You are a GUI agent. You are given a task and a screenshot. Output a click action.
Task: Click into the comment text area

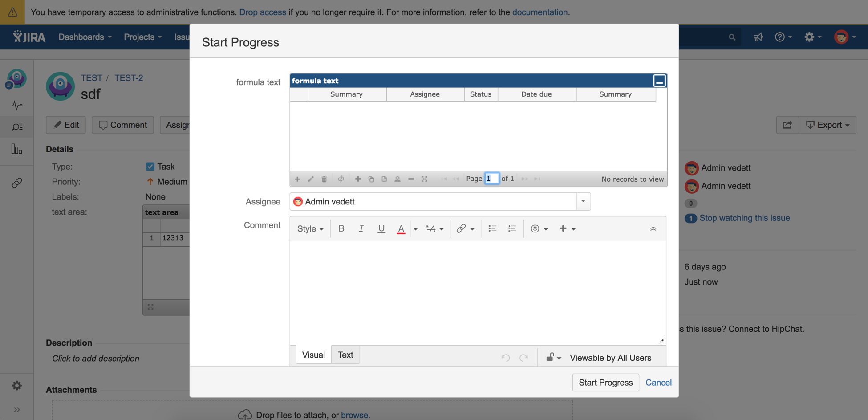[x=478, y=293]
